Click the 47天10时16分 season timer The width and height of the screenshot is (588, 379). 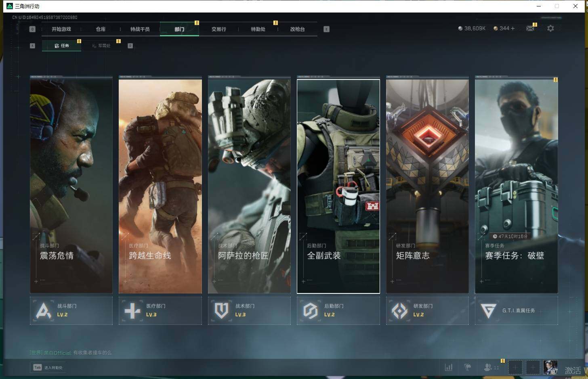click(510, 236)
